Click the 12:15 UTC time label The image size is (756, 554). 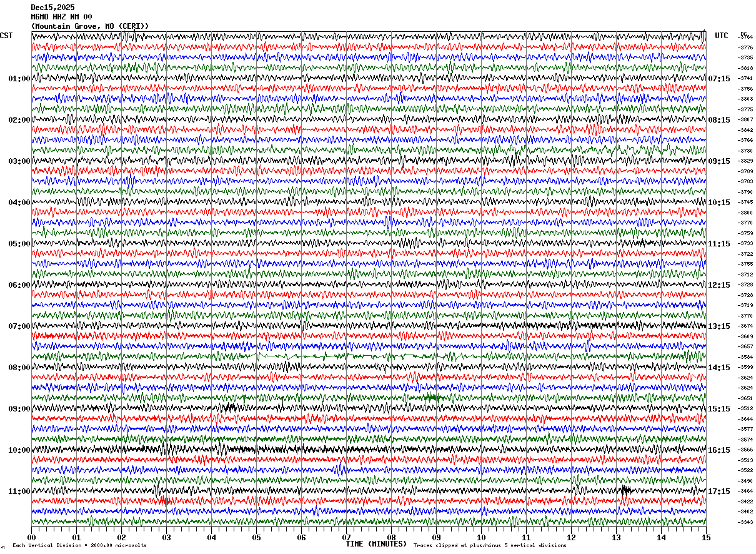click(719, 285)
